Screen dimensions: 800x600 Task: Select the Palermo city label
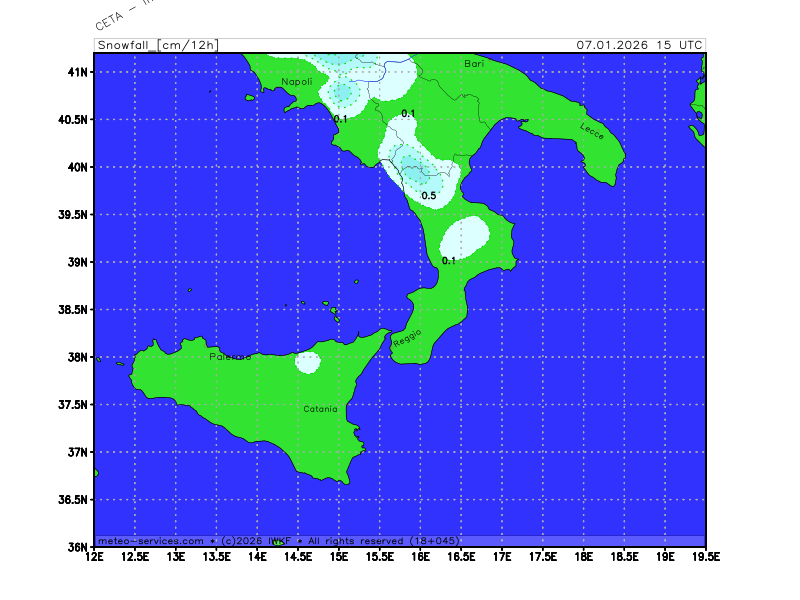230,357
